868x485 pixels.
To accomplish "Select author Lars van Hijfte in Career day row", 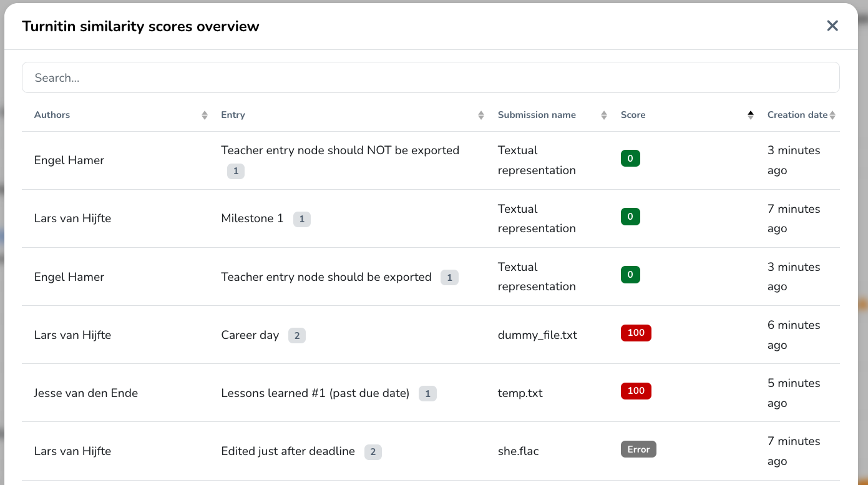I will 72,335.
